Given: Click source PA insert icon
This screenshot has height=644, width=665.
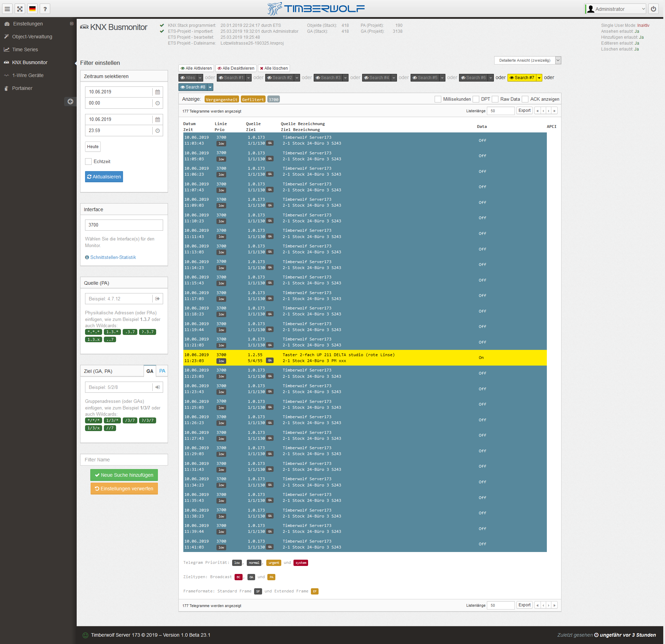Looking at the screenshot, I should [158, 299].
